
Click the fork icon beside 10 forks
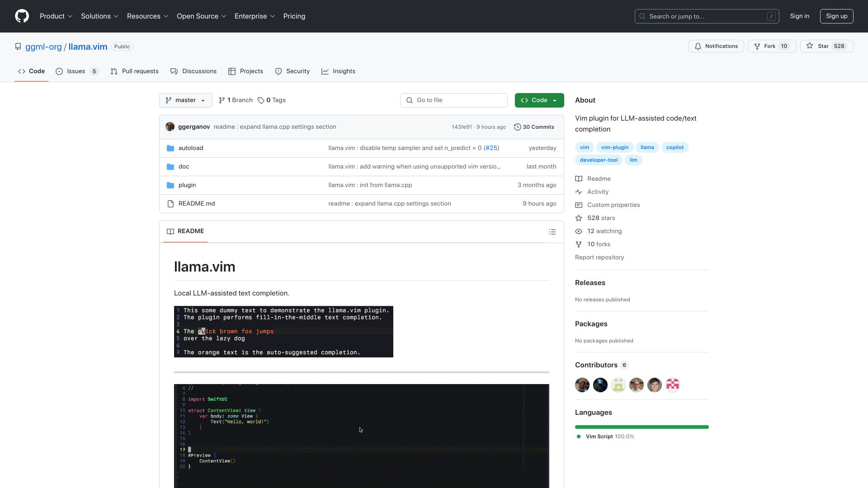tap(579, 244)
